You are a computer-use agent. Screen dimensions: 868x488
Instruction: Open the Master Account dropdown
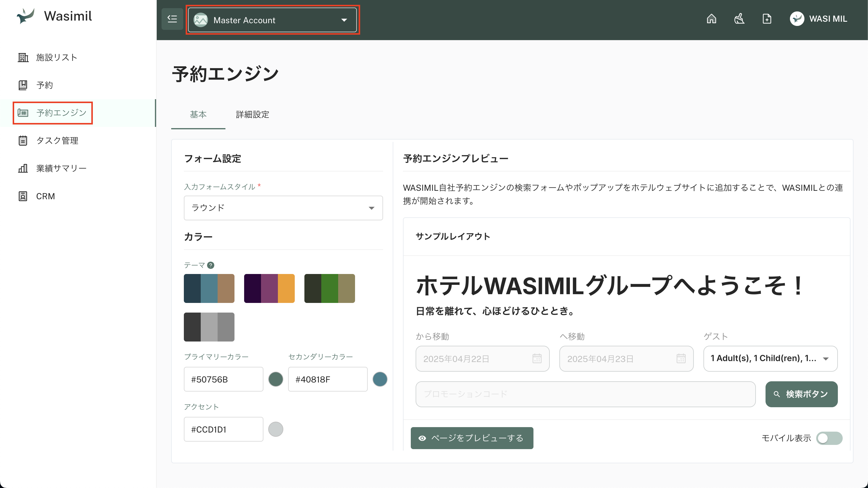tap(272, 20)
